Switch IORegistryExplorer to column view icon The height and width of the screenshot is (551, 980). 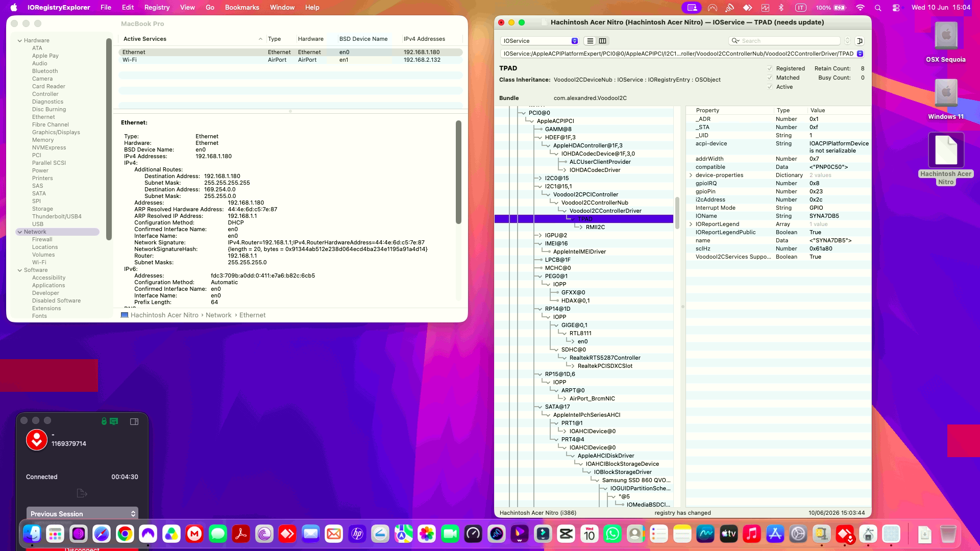pyautogui.click(x=602, y=41)
